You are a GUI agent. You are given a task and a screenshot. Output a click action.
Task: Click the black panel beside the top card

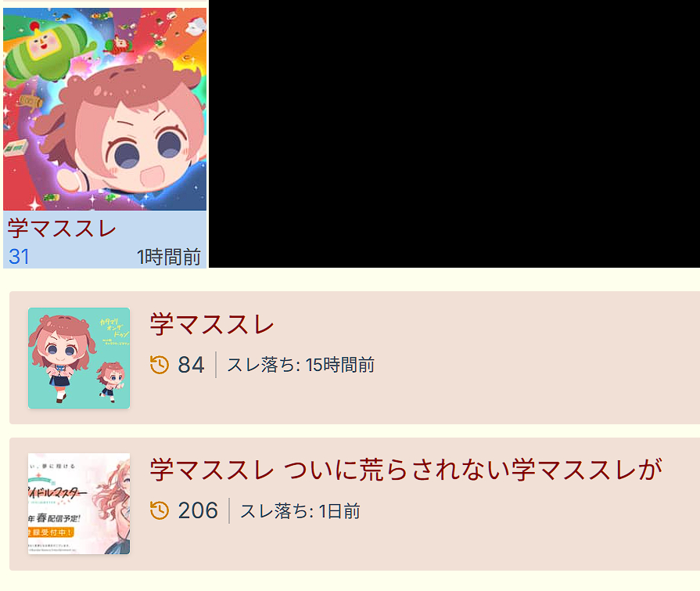pos(454,134)
